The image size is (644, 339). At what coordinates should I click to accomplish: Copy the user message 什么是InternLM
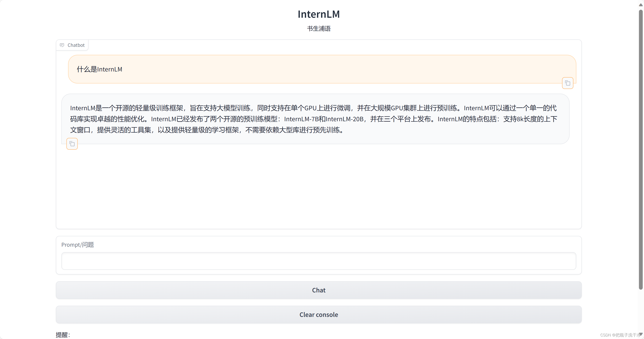[x=568, y=83]
